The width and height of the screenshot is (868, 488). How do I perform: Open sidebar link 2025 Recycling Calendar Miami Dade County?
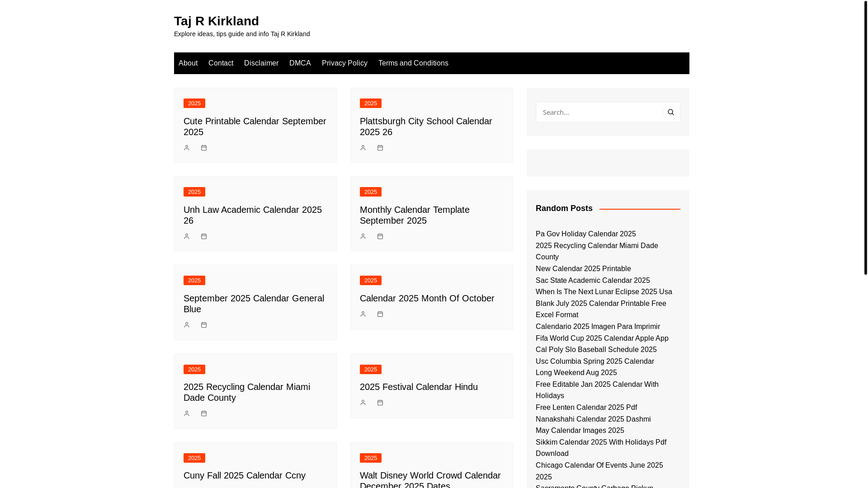click(597, 251)
